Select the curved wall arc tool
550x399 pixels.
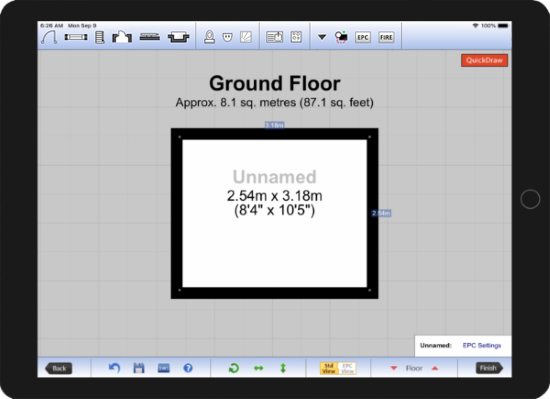pos(49,37)
